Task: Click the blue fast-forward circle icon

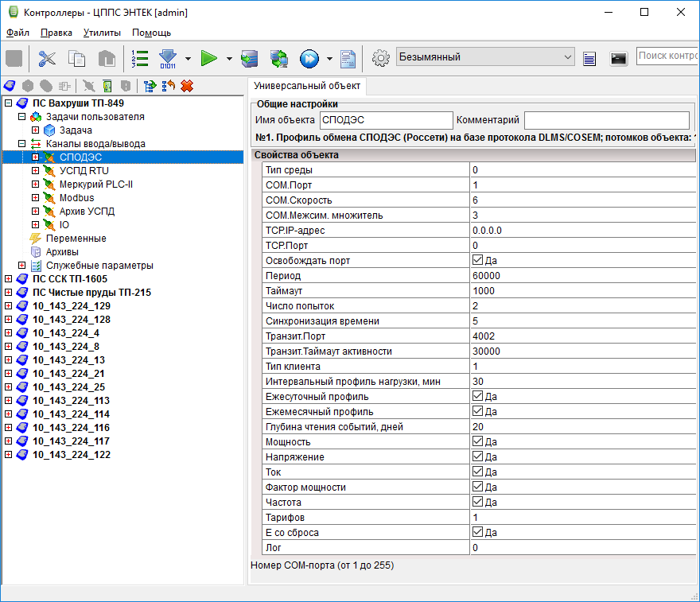Action: (309, 58)
